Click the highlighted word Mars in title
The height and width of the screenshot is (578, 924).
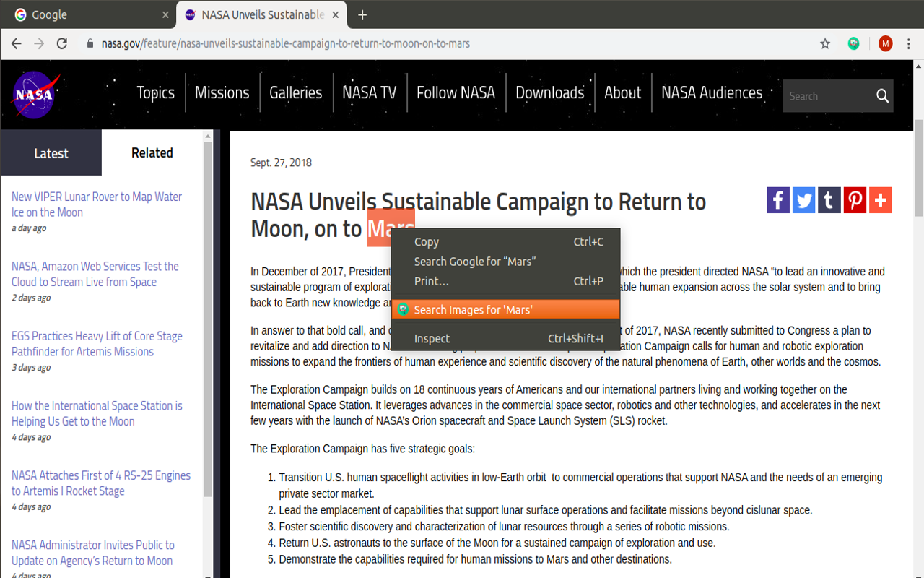point(391,228)
